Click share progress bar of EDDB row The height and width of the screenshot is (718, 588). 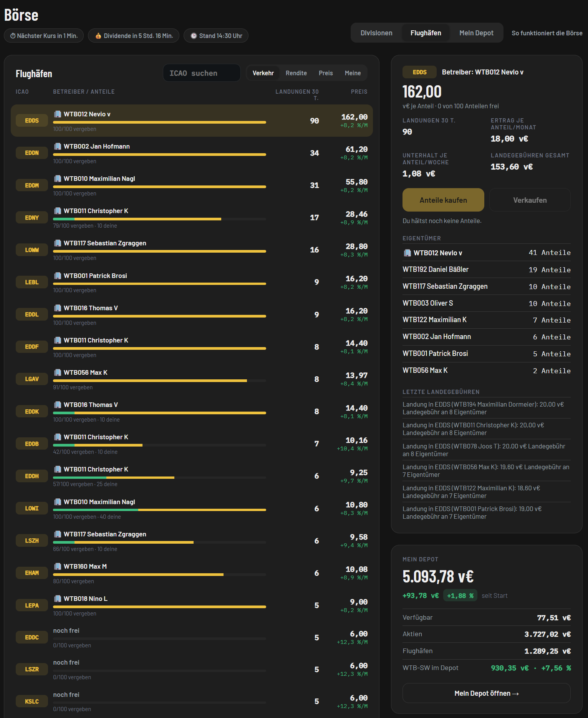[159, 445]
